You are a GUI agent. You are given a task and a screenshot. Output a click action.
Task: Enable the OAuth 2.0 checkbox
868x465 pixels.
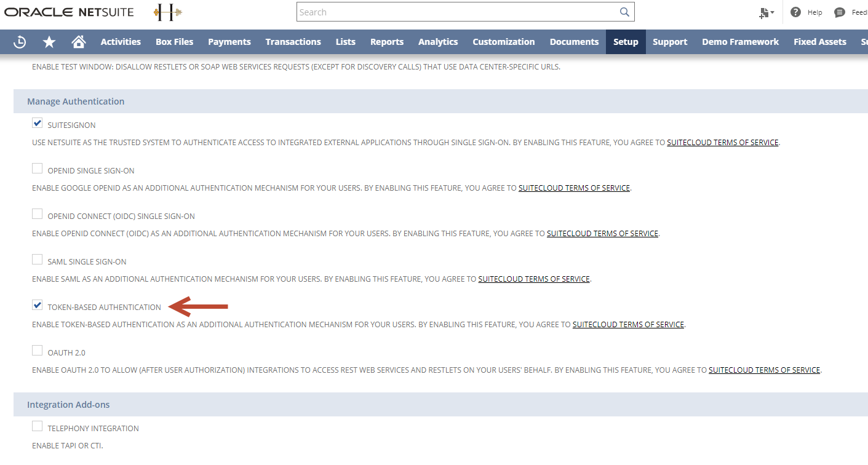point(38,351)
